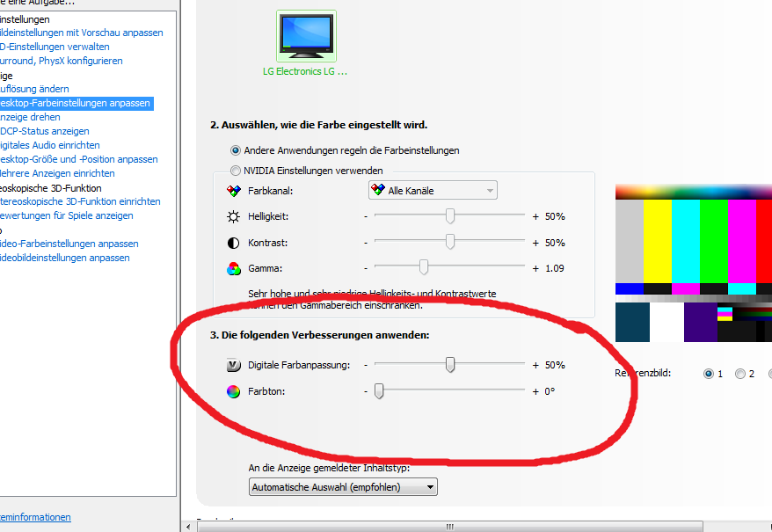Click the Digitale Farbanpassung plus sign
The image size is (772, 532).
point(535,365)
